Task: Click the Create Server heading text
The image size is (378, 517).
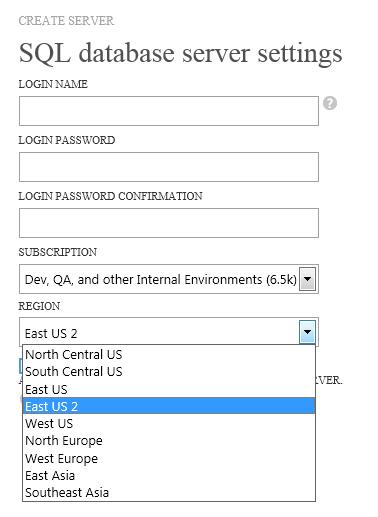Action: 66,21
